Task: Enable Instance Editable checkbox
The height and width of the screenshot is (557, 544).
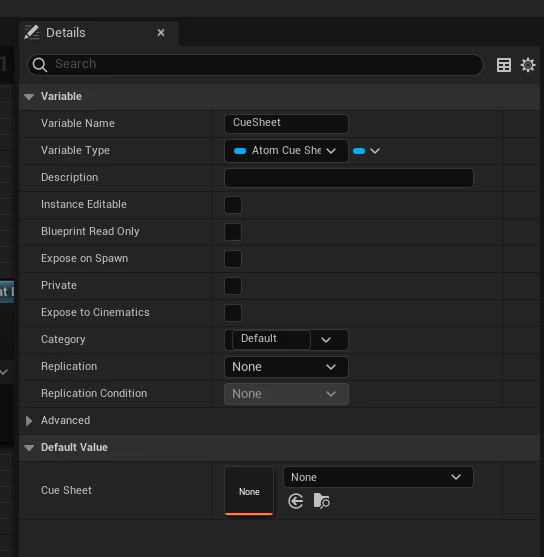Action: click(233, 205)
